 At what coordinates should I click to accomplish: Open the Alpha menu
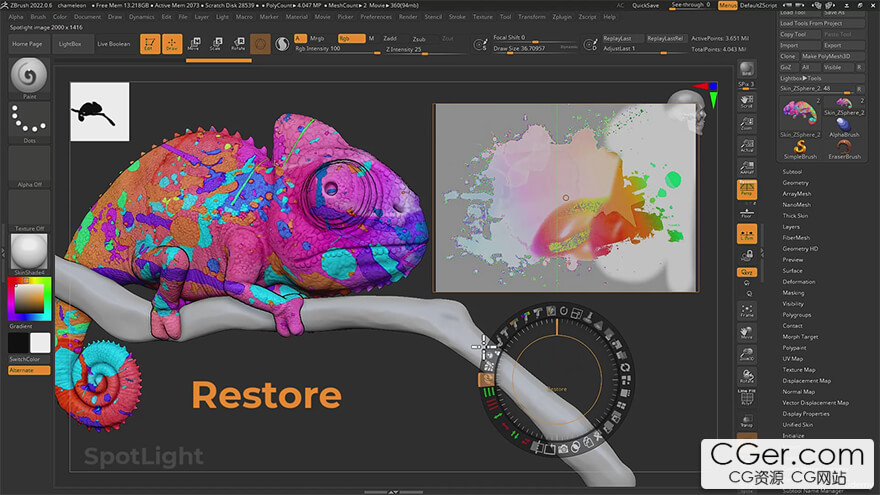pyautogui.click(x=16, y=17)
